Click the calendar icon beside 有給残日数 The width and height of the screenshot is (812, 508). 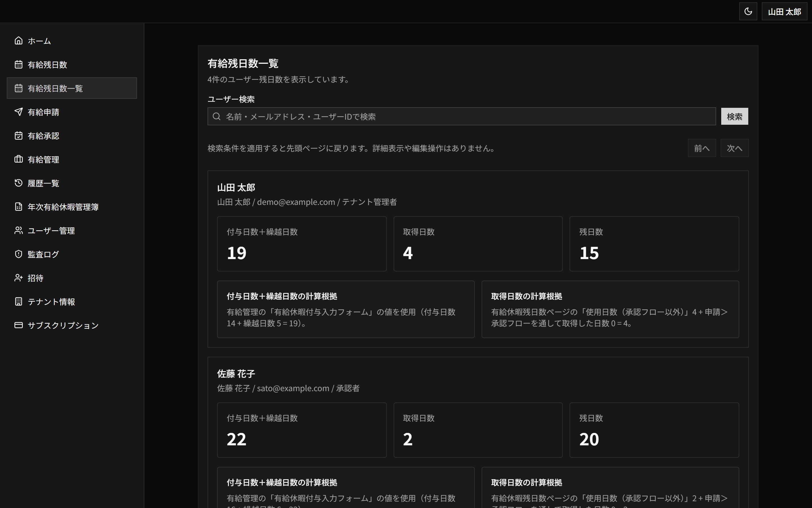(x=18, y=65)
